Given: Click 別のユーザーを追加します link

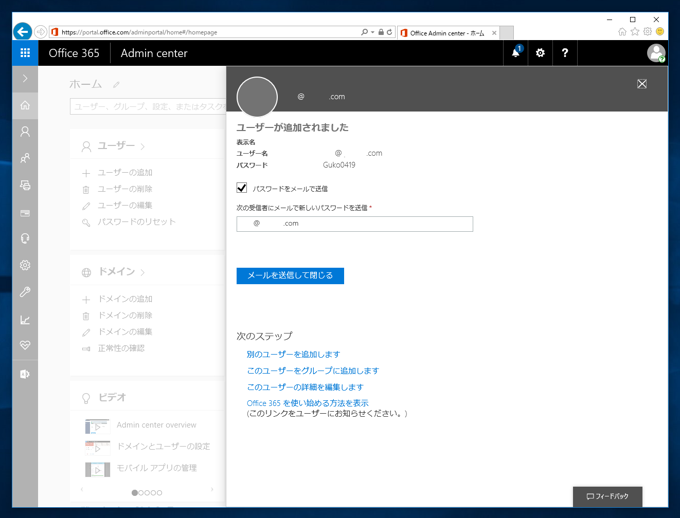Looking at the screenshot, I should 294,354.
